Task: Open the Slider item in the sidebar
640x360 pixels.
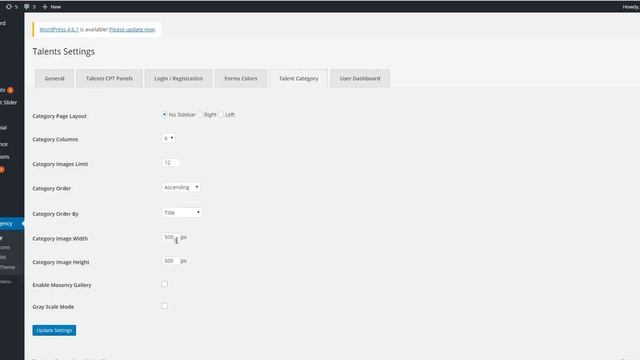Action: (8, 102)
